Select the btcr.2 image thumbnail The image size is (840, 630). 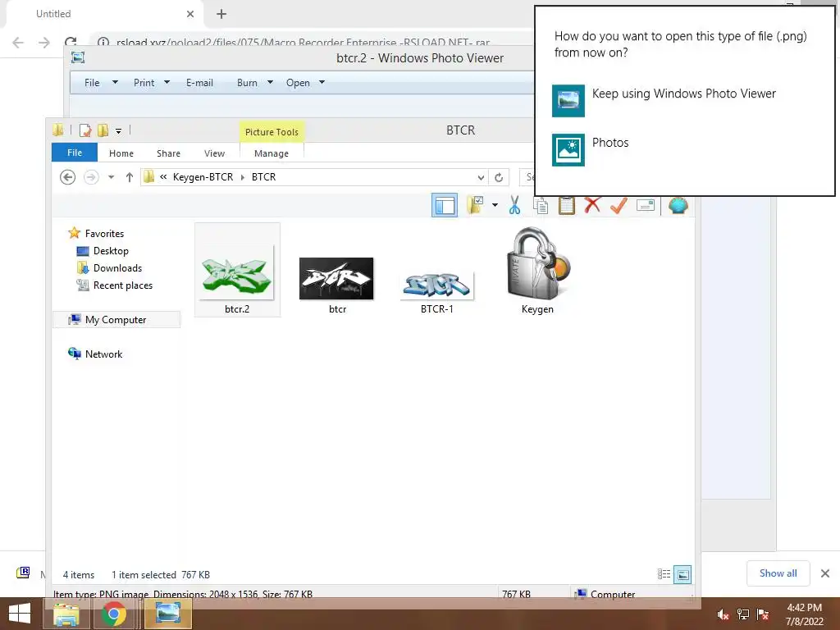tap(237, 270)
